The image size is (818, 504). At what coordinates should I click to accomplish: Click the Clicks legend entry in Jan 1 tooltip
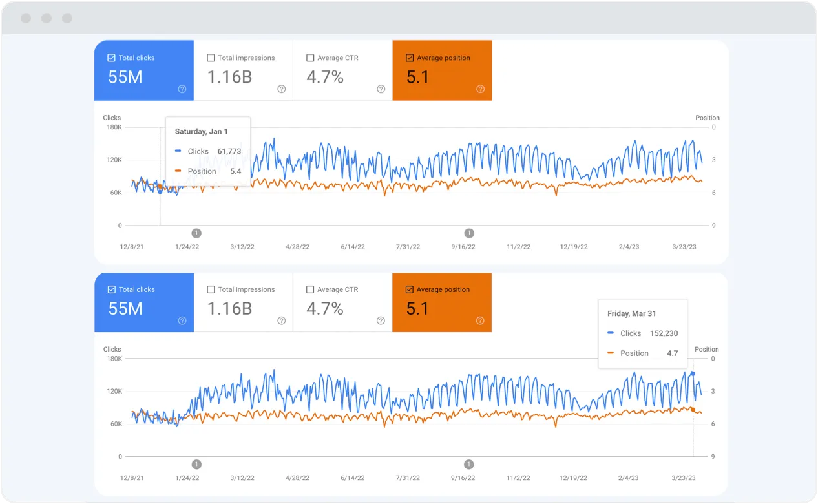tap(198, 151)
